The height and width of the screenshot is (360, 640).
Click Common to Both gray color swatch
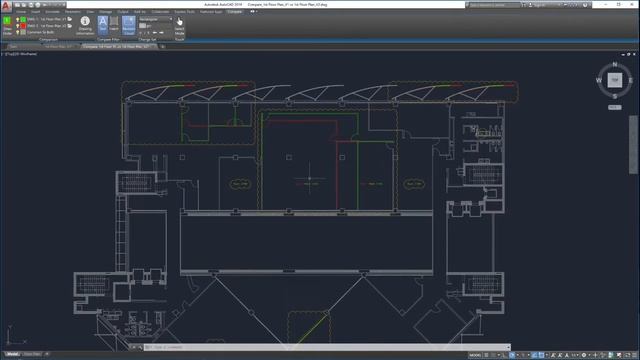click(23, 32)
